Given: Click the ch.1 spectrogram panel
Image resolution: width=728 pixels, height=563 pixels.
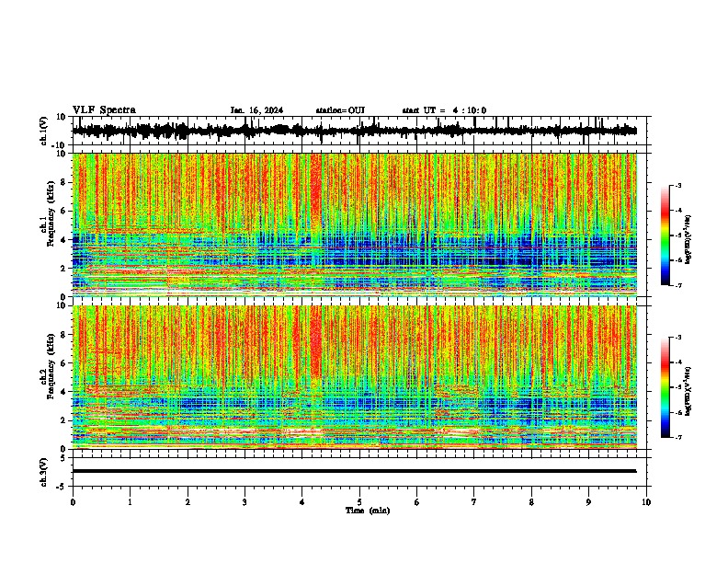Looking at the screenshot, I should [x=355, y=224].
